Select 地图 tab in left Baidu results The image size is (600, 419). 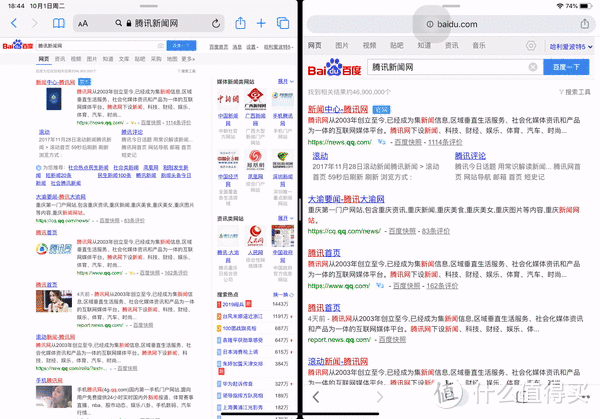click(x=172, y=59)
